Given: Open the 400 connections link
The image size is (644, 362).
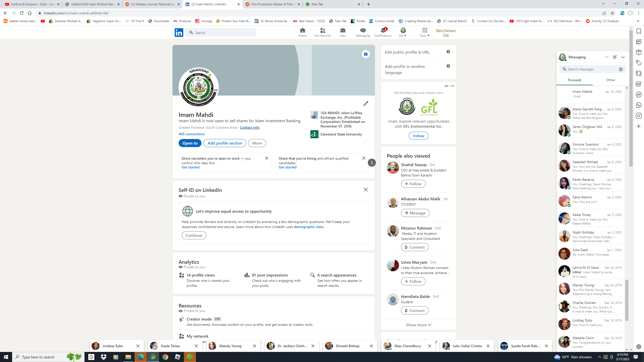Looking at the screenshot, I should tap(191, 134).
